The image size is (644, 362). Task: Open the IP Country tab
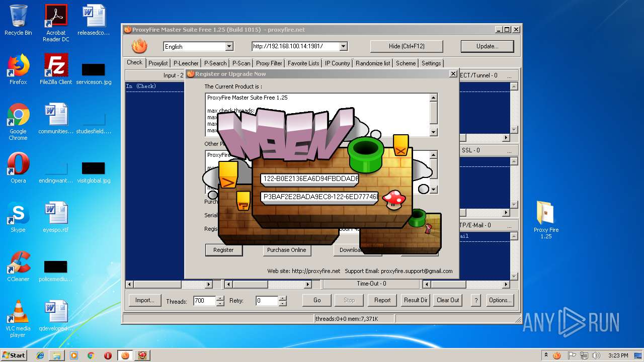coord(337,63)
